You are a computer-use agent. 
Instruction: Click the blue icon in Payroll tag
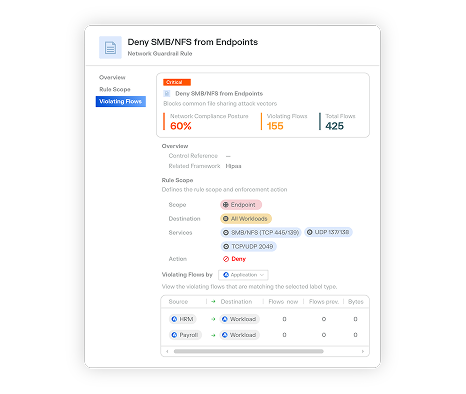click(174, 335)
